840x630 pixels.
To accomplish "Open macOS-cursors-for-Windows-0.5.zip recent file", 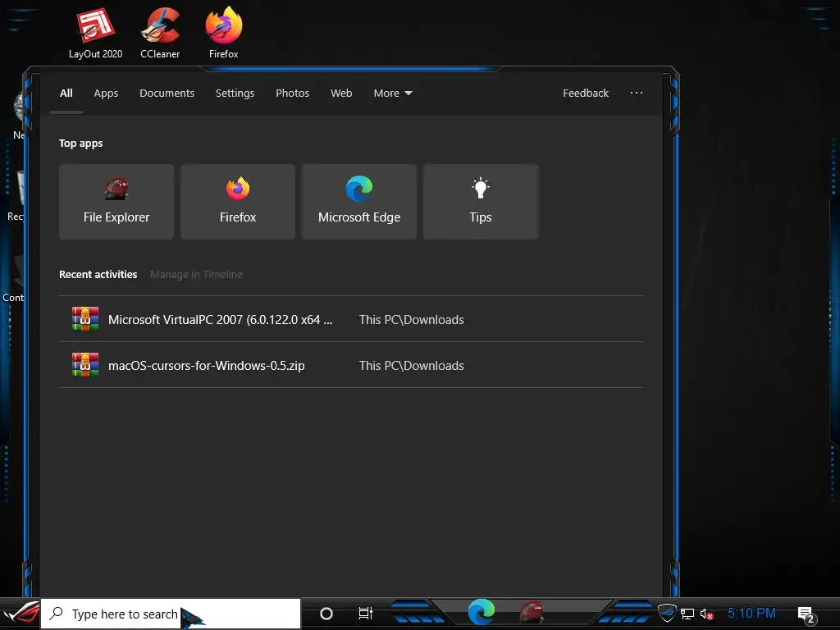I will coord(351,365).
